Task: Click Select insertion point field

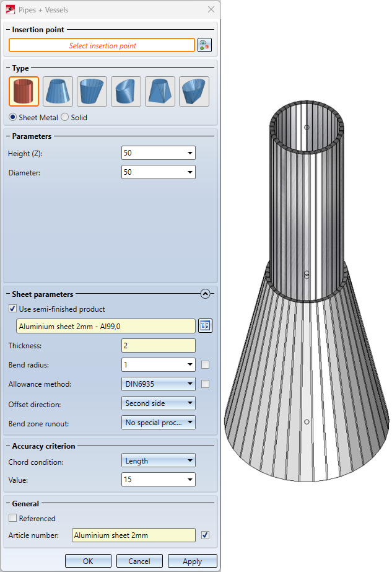Action: 102,45
